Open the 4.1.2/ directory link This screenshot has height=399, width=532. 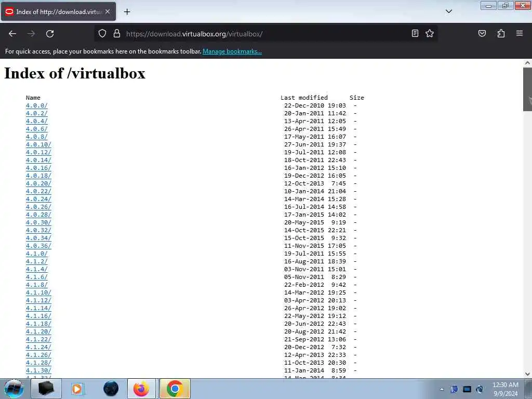point(37,262)
